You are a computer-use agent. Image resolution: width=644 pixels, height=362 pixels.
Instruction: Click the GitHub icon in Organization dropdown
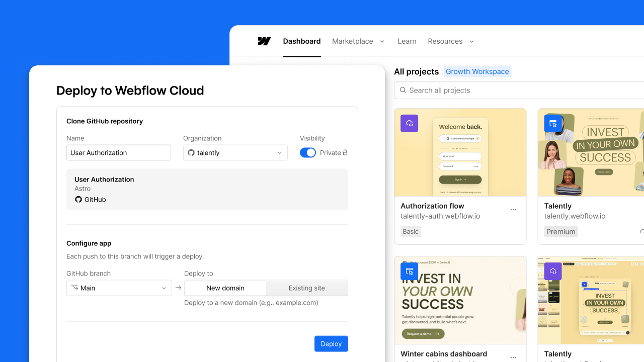[x=191, y=153]
